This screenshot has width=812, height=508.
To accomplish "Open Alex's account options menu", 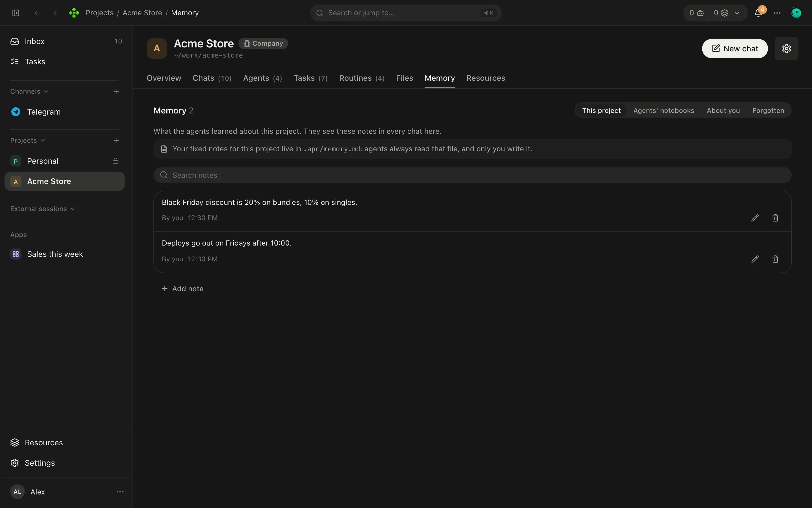I will 120,492.
